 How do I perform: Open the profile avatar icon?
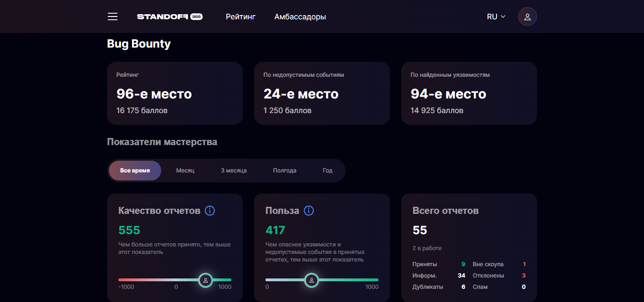(527, 16)
